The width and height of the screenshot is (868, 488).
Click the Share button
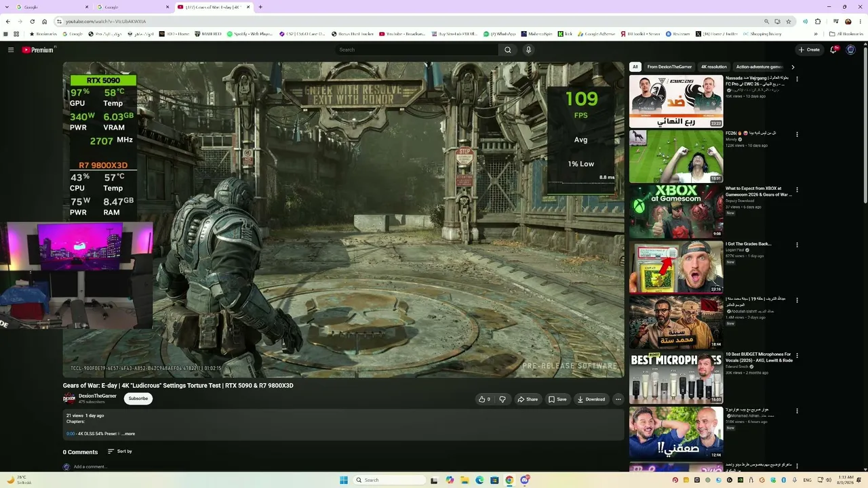[528, 399]
